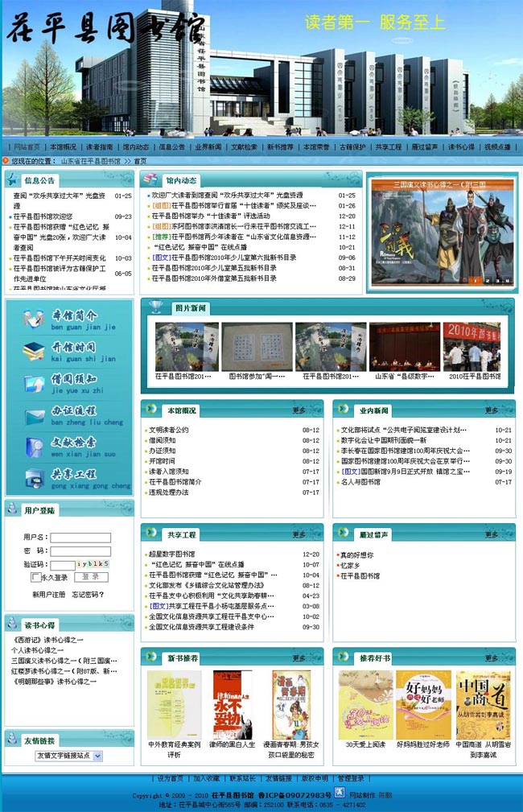Select slide 4 in the image carousel

(505, 281)
